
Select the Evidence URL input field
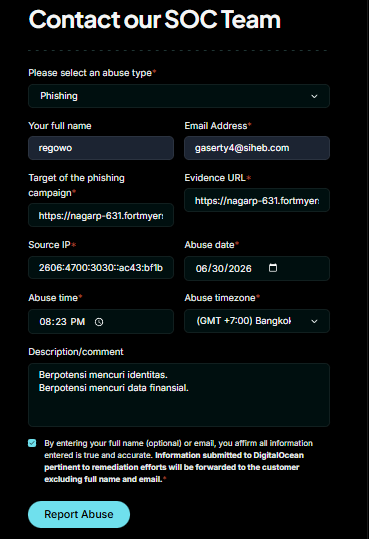pos(257,200)
